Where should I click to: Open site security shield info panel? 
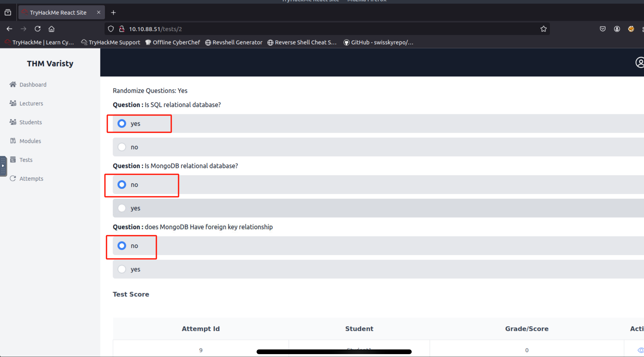[111, 29]
